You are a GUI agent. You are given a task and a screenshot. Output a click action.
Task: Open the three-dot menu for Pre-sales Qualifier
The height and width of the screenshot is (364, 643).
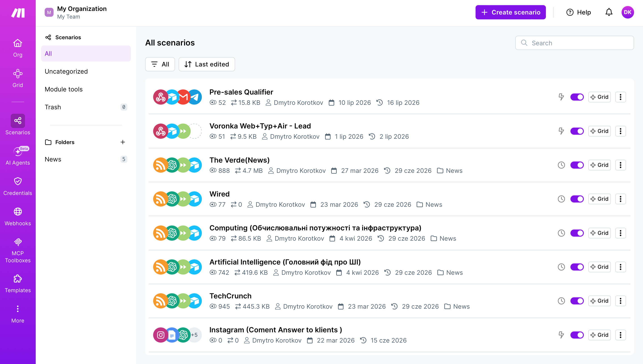tap(620, 97)
